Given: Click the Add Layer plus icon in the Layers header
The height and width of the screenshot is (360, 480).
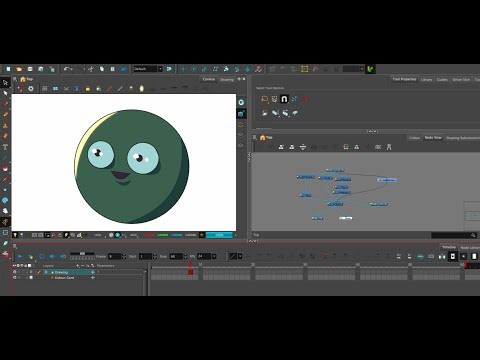Looking at the screenshot, I should (77, 266).
